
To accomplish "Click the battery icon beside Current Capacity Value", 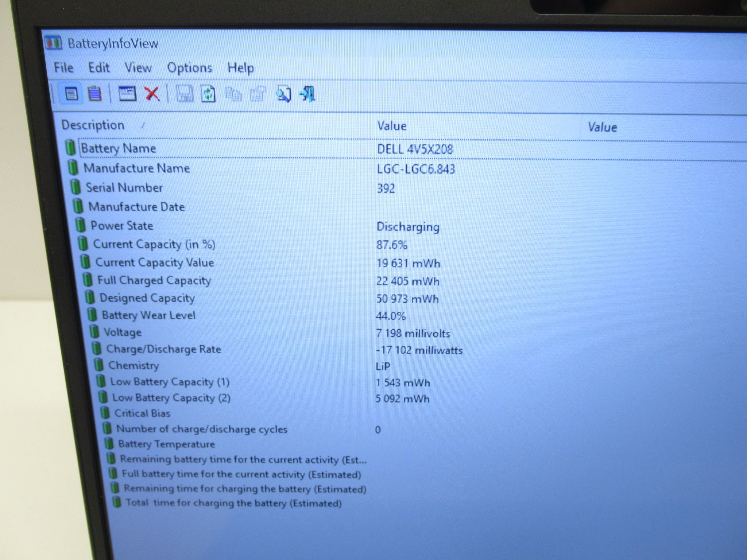I will (x=85, y=262).
